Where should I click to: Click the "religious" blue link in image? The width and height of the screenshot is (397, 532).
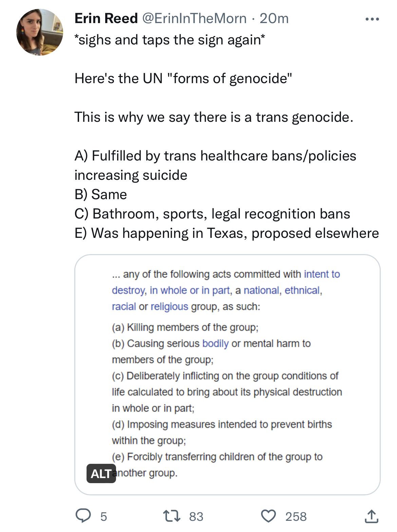169,307
